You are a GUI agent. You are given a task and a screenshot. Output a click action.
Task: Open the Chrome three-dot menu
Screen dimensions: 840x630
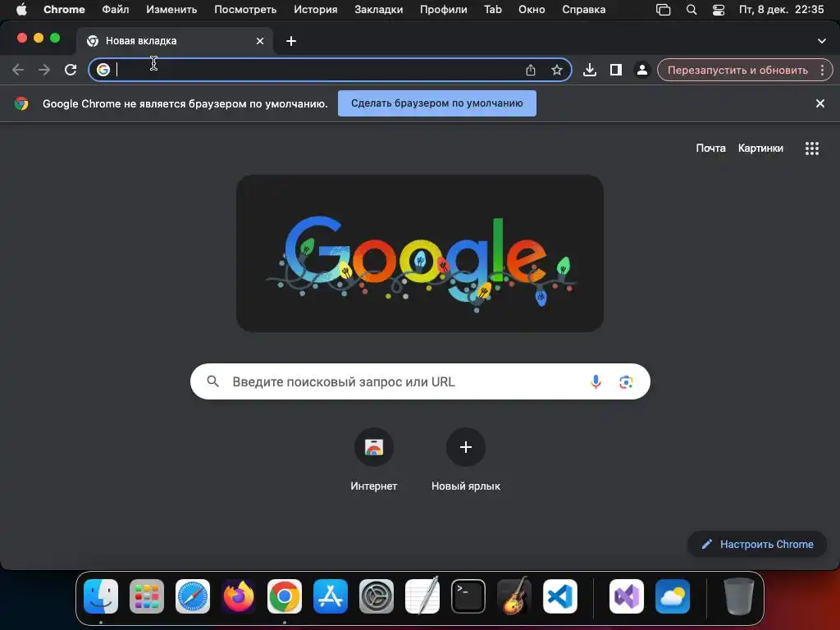[822, 70]
